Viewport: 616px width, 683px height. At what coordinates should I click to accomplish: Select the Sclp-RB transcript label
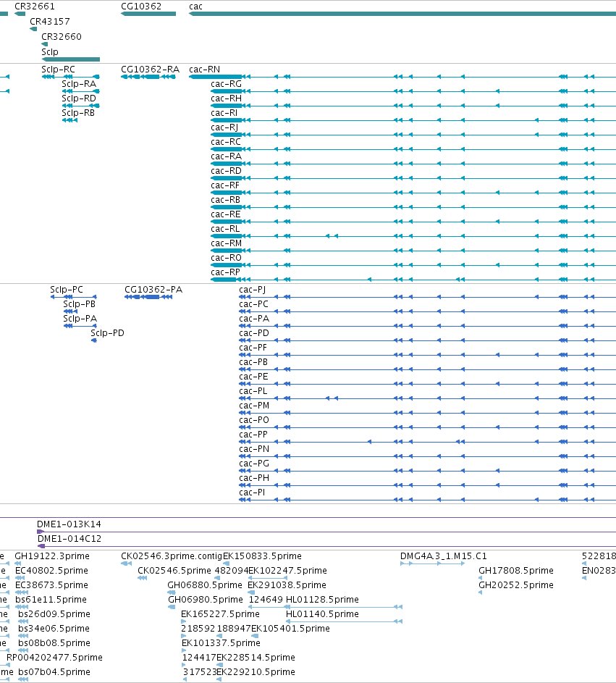pyautogui.click(x=78, y=113)
